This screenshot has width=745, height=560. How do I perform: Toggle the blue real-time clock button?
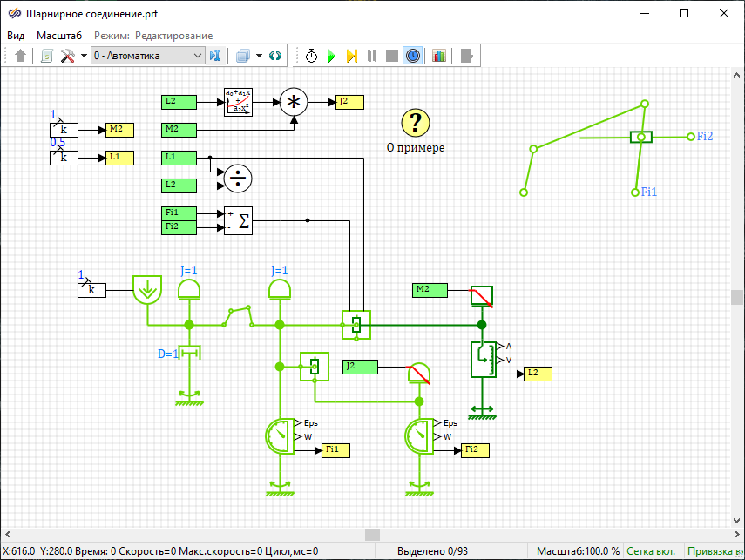[x=413, y=56]
